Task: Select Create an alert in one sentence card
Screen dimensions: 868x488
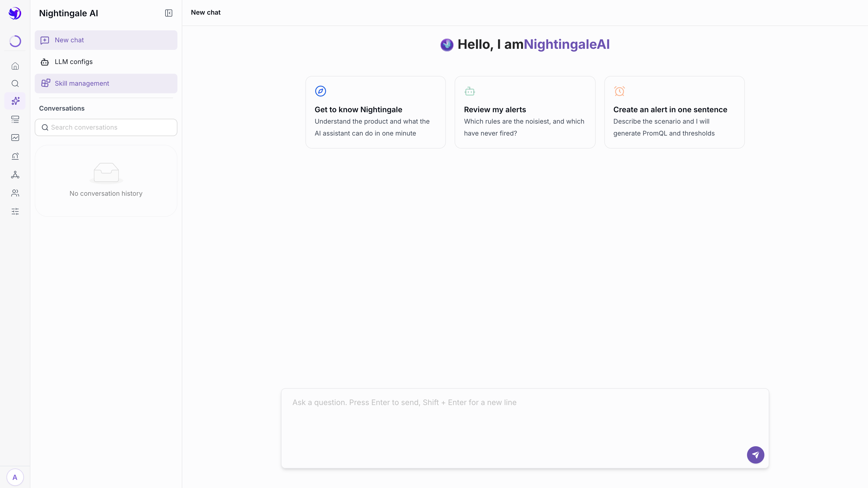Action: point(674,112)
